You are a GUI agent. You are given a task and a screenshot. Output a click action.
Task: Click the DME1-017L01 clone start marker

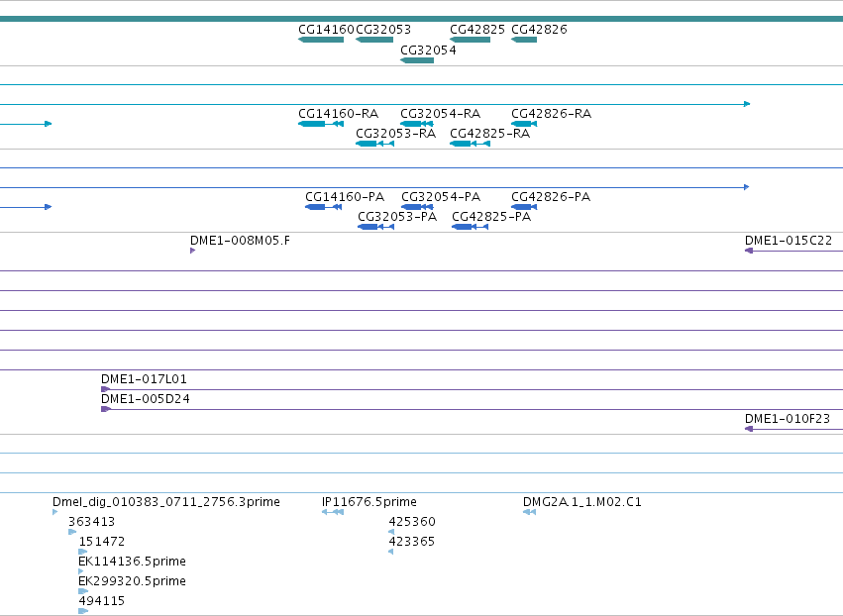click(105, 389)
